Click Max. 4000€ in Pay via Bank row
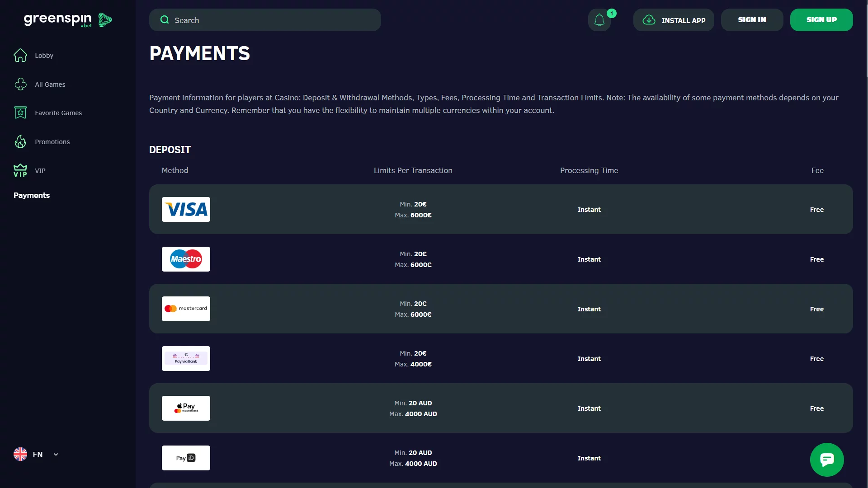This screenshot has height=488, width=868. [413, 364]
